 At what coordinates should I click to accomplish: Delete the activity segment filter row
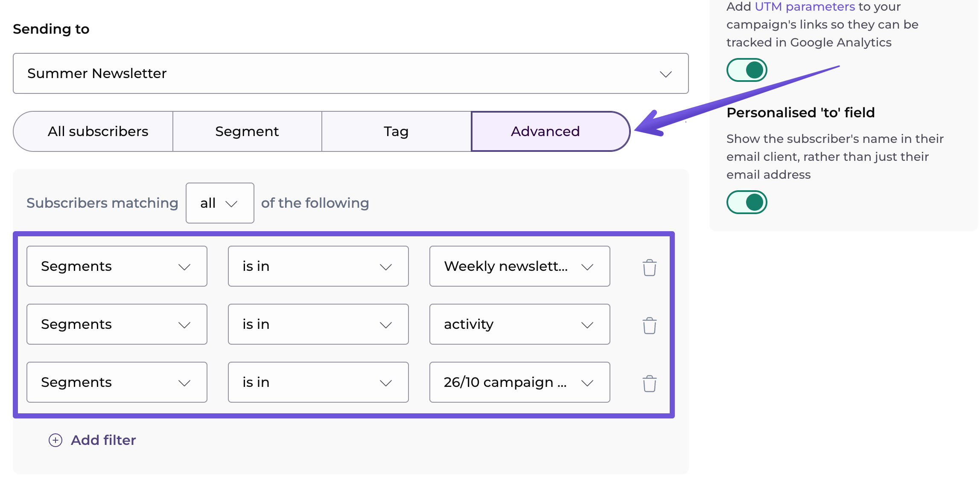(x=649, y=325)
